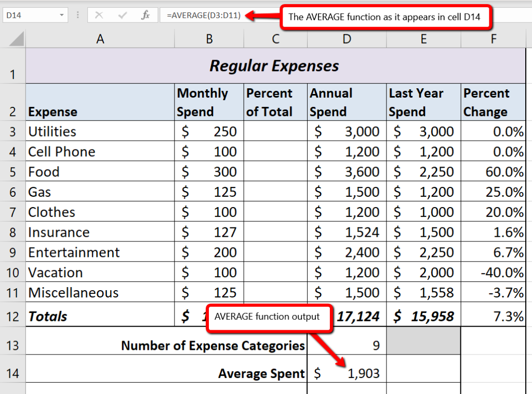The height and width of the screenshot is (394, 532).
Task: Select Entertainment annual spend $2,400
Action: pyautogui.click(x=347, y=252)
